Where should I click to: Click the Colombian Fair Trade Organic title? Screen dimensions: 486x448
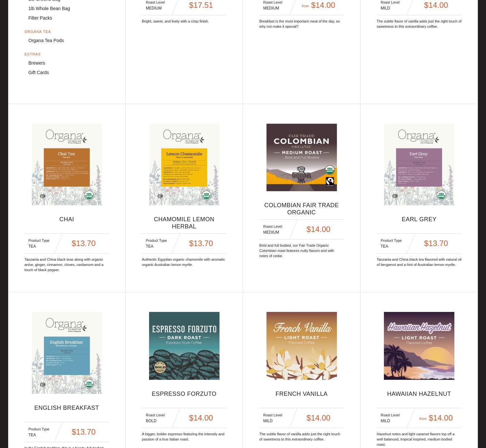click(301, 209)
